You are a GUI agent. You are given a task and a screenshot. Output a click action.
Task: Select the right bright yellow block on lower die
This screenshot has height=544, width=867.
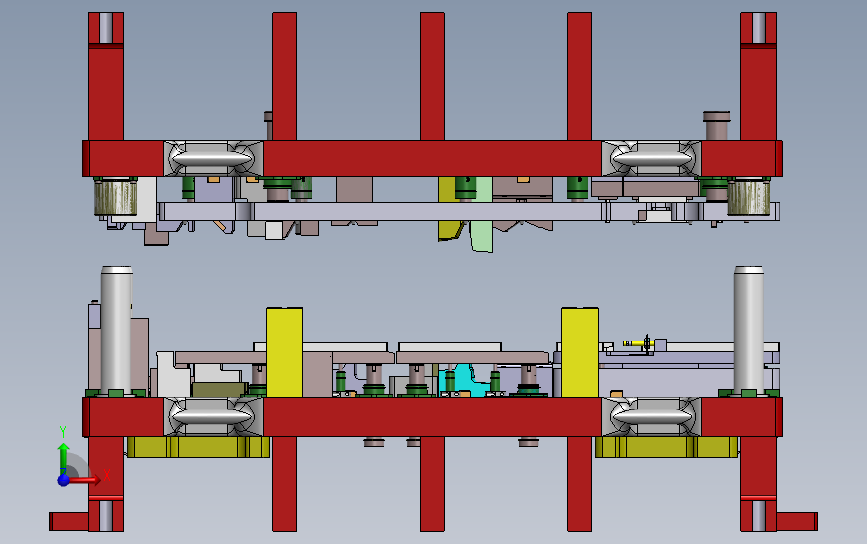(579, 352)
